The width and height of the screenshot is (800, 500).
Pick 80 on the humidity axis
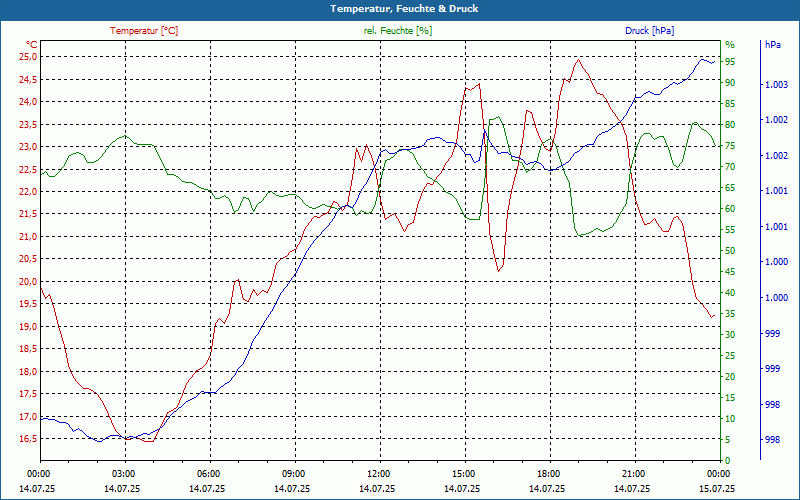[x=730, y=124]
